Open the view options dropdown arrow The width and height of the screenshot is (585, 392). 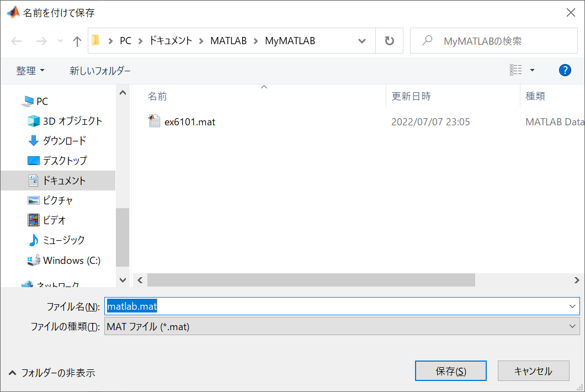click(533, 70)
